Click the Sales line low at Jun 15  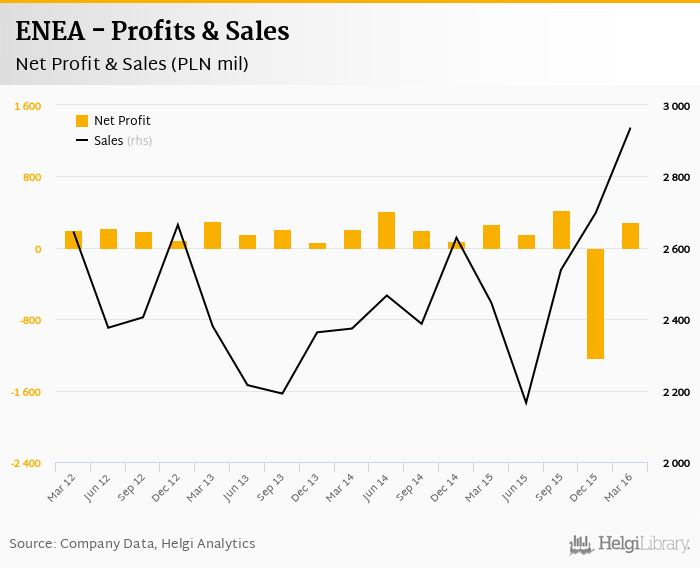[526, 403]
